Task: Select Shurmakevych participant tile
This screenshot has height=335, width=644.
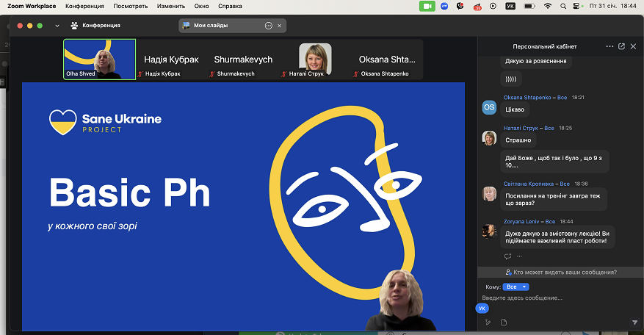Action: 243,60
